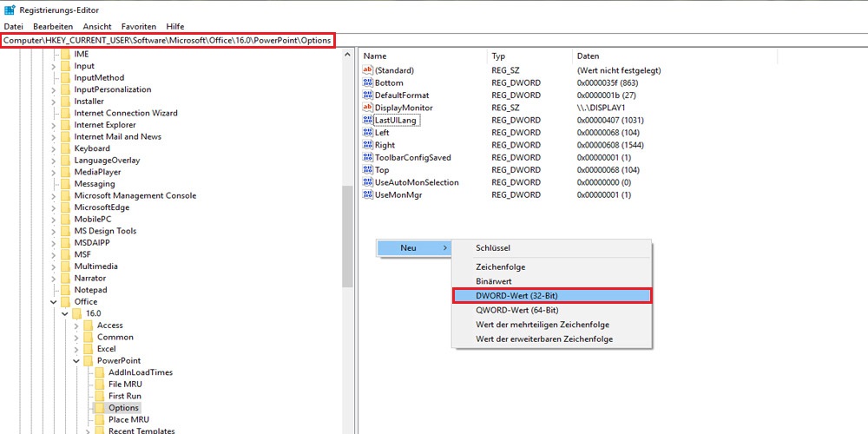The image size is (868, 434).
Task: Click the Registry Editor app icon in title bar
Action: [10, 10]
